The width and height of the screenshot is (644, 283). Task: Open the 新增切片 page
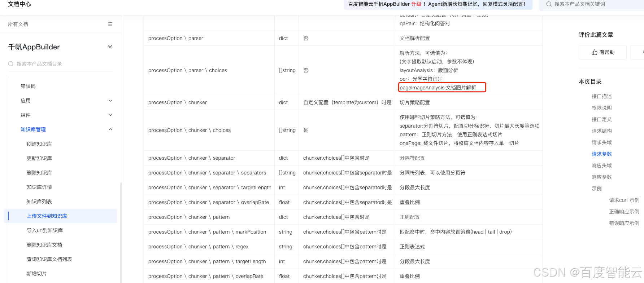click(37, 274)
